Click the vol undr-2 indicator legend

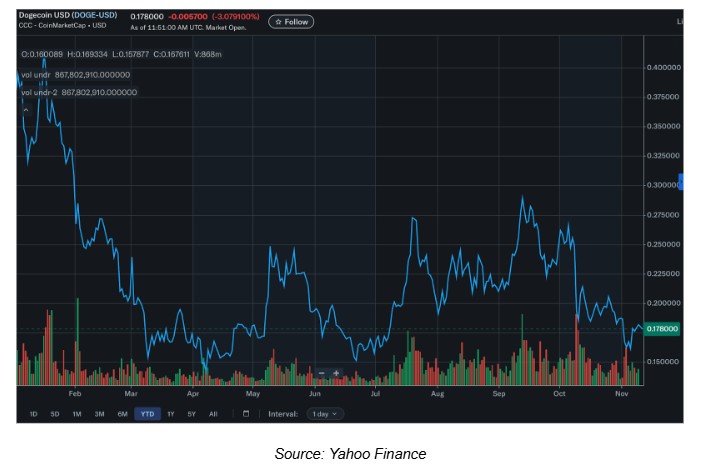(x=79, y=92)
